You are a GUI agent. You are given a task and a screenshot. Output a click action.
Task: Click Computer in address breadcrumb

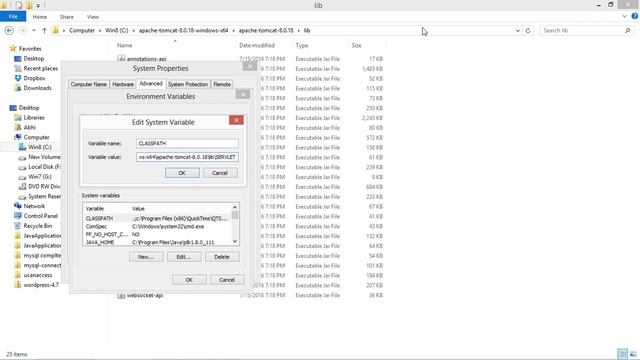[x=82, y=31]
